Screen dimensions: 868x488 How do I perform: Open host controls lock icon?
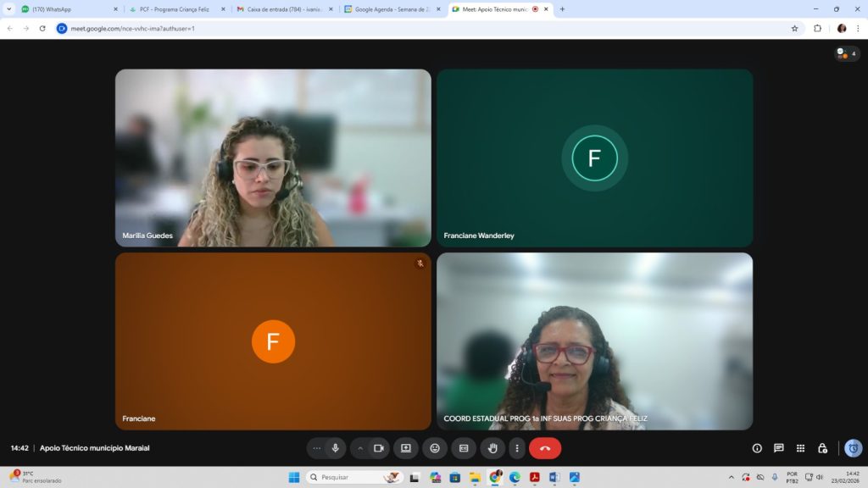[x=822, y=448]
